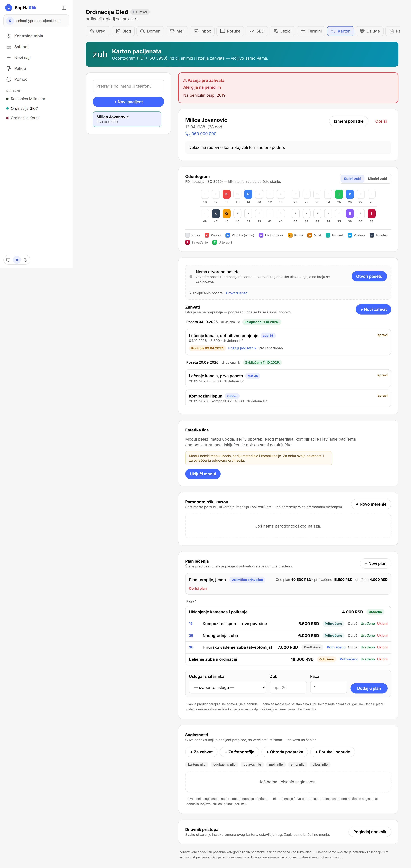The image size is (411, 868).
Task: Switch to light theme sun icon
Action: click(x=17, y=260)
